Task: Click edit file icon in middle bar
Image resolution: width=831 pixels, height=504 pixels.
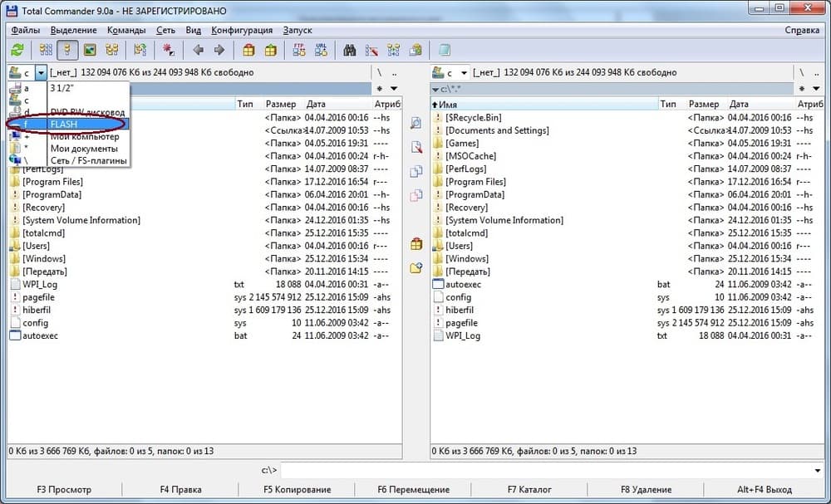Action: 416,147
